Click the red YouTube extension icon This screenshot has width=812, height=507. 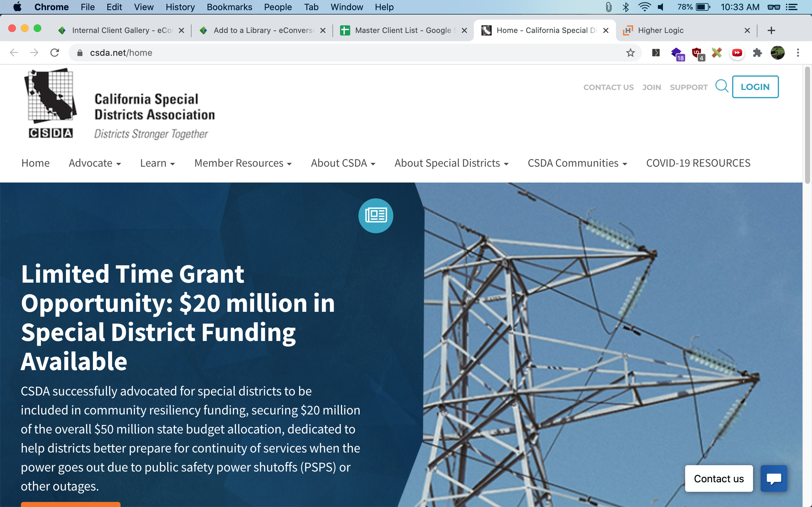pyautogui.click(x=737, y=53)
